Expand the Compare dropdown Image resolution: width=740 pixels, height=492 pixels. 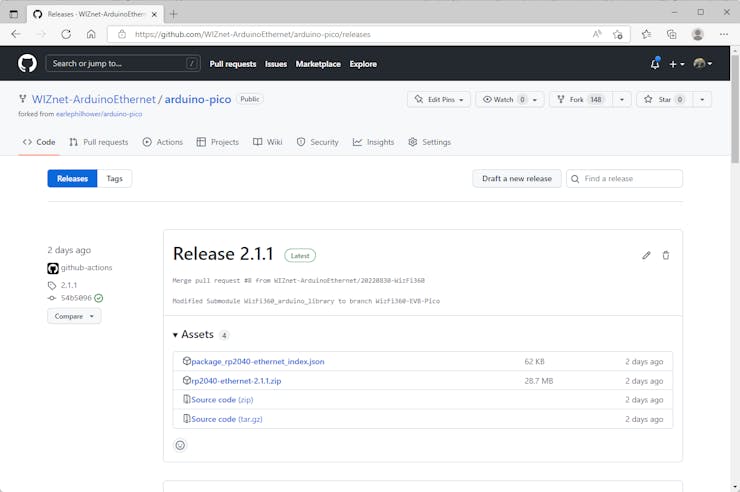(74, 316)
